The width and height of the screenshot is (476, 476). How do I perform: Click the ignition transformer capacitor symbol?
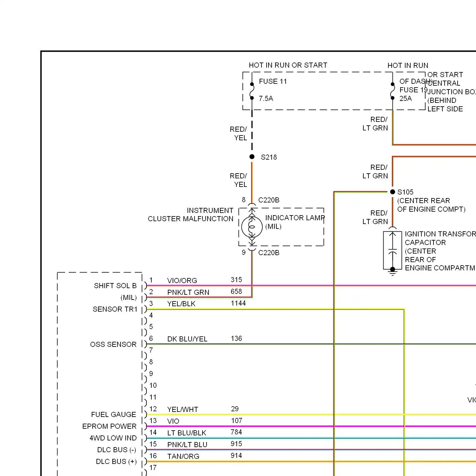tap(393, 251)
